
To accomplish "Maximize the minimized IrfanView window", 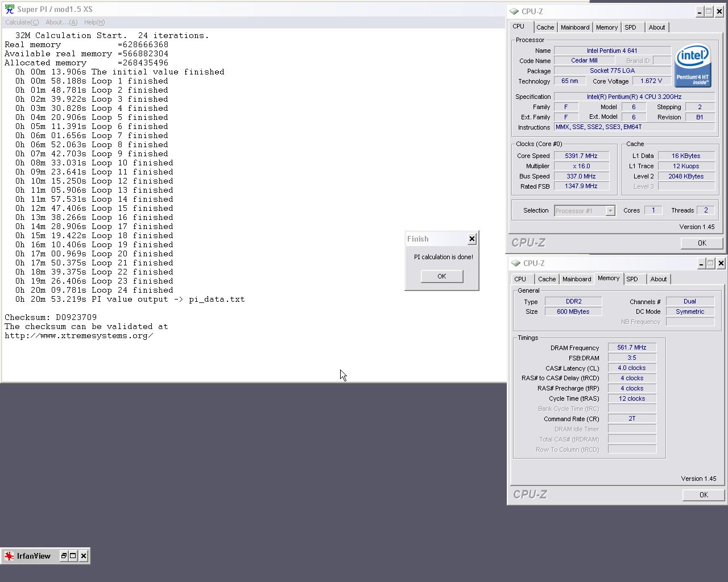I will click(x=73, y=556).
